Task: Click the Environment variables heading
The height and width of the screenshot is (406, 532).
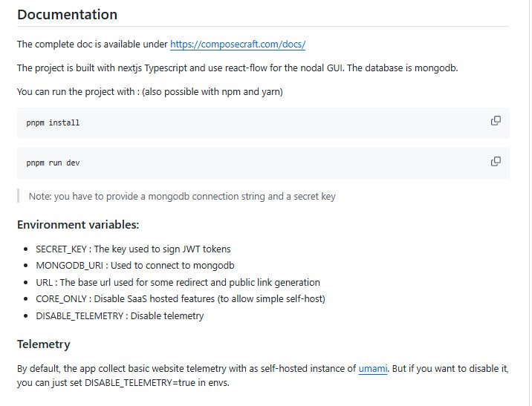Action: [x=78, y=225]
